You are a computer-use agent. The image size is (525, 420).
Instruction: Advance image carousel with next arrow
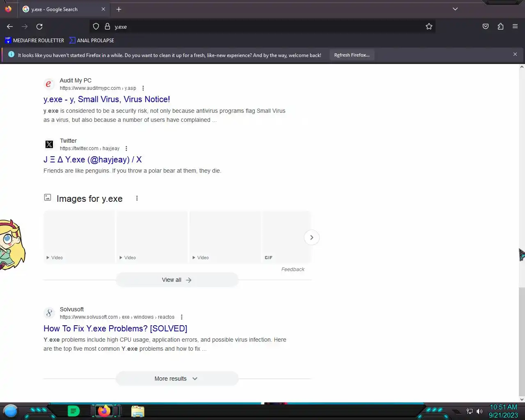(x=312, y=237)
